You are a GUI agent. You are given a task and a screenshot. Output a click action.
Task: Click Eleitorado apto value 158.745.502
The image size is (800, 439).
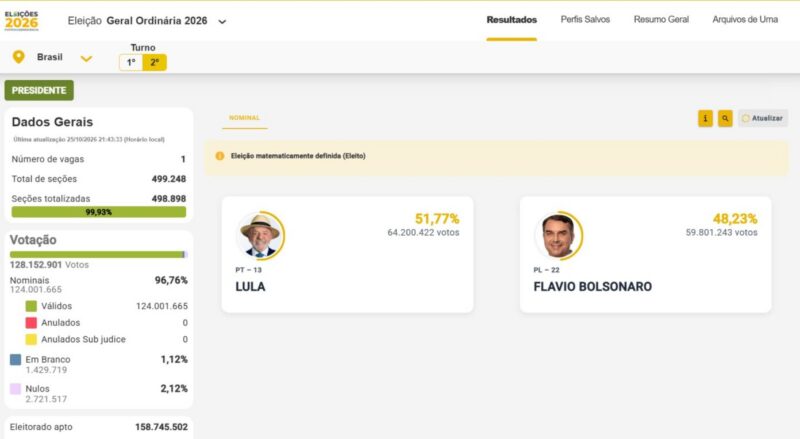click(x=161, y=427)
